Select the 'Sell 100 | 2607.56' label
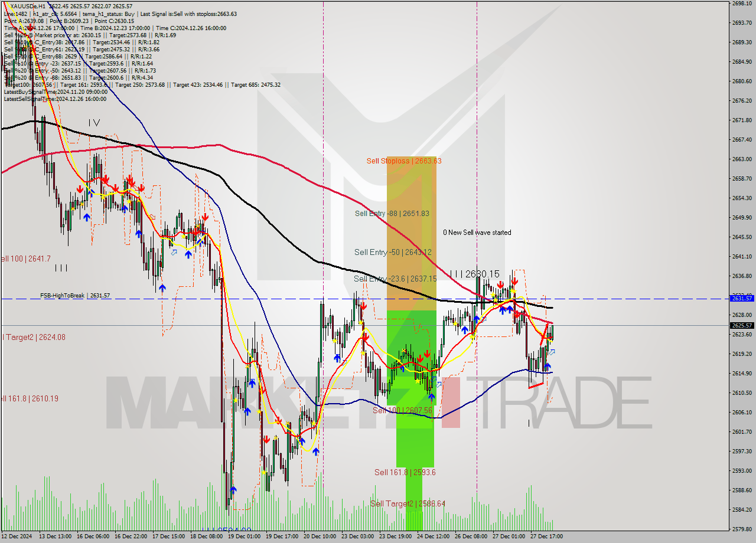 pos(402,410)
